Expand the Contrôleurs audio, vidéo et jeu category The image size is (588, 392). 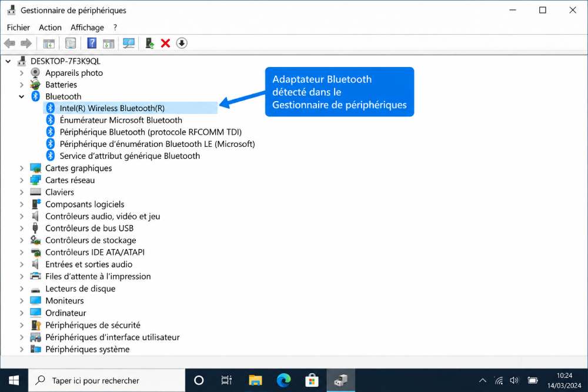click(22, 216)
